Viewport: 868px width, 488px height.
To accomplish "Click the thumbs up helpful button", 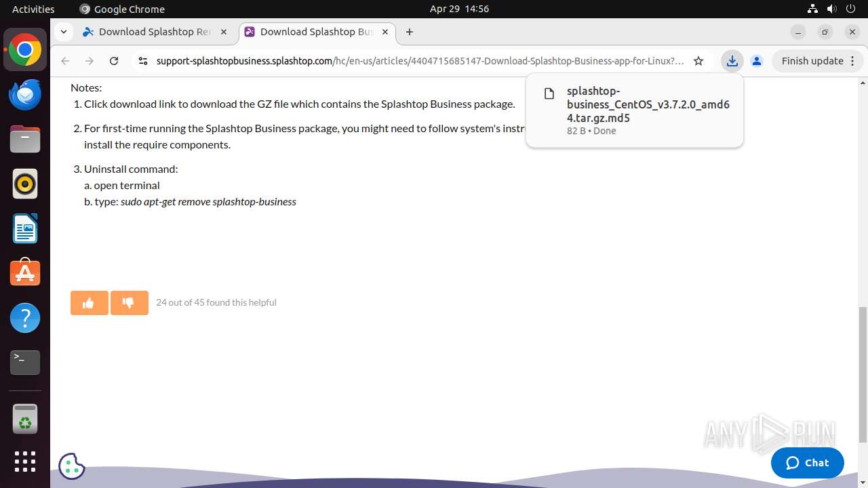I will click(89, 303).
